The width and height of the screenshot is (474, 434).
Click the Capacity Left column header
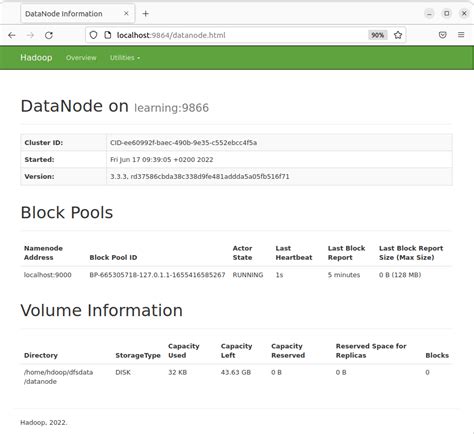(236, 351)
